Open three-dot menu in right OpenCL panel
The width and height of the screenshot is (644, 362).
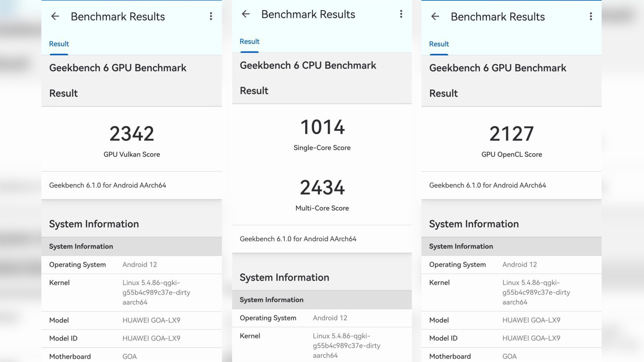point(591,16)
